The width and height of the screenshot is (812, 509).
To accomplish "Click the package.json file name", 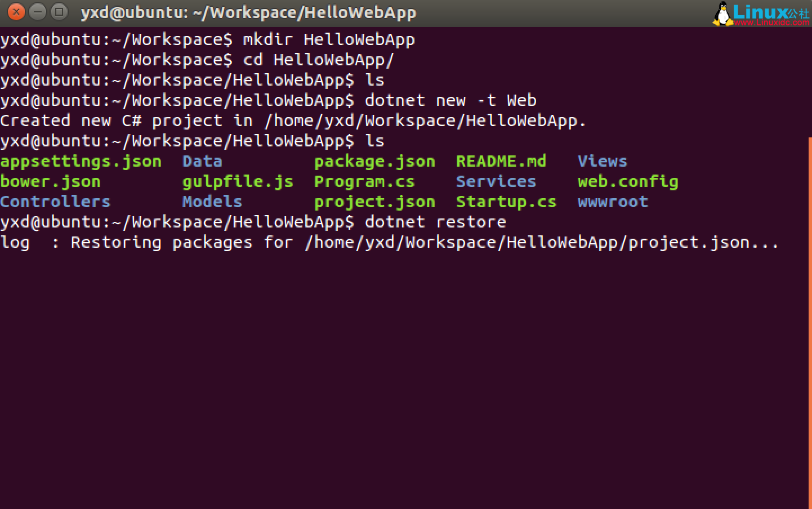I will pos(374,161).
